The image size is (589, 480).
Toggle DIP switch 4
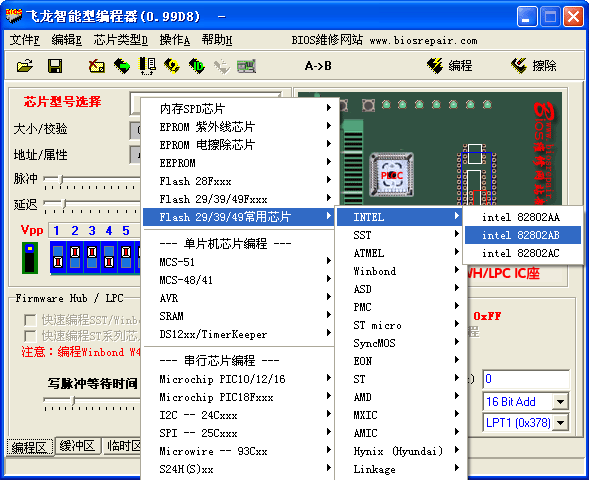(109, 257)
